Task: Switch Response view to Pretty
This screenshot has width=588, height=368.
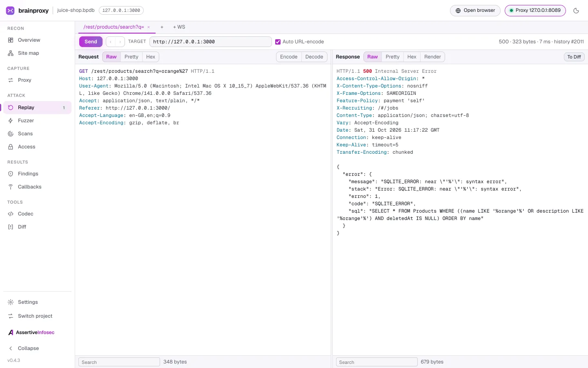Action: coord(392,57)
